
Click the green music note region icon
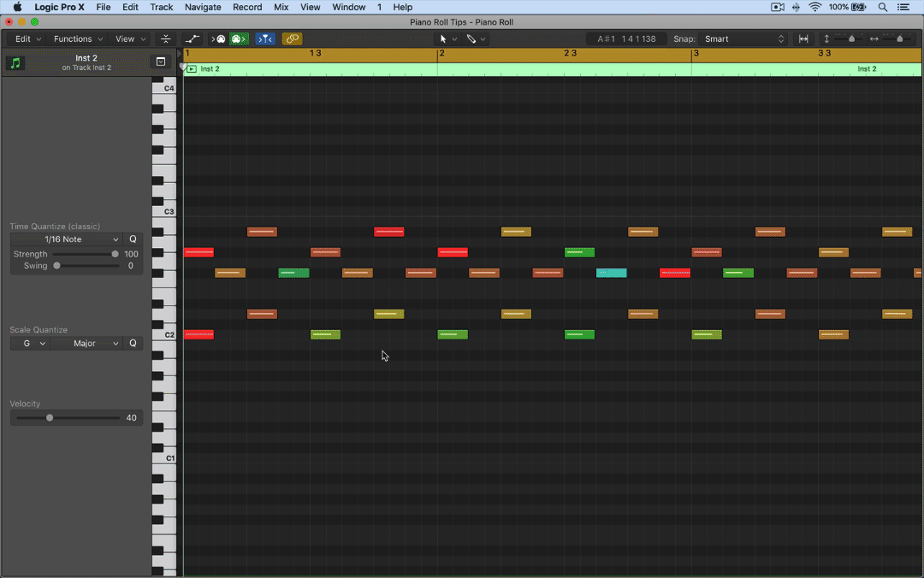click(15, 62)
